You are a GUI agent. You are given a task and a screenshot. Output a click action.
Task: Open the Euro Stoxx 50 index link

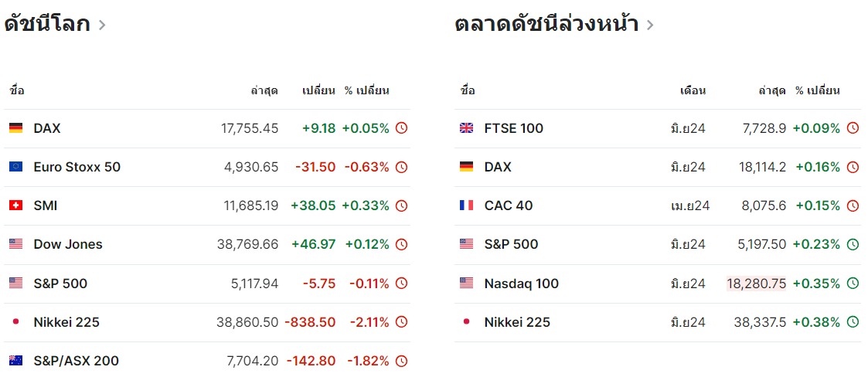(x=77, y=167)
